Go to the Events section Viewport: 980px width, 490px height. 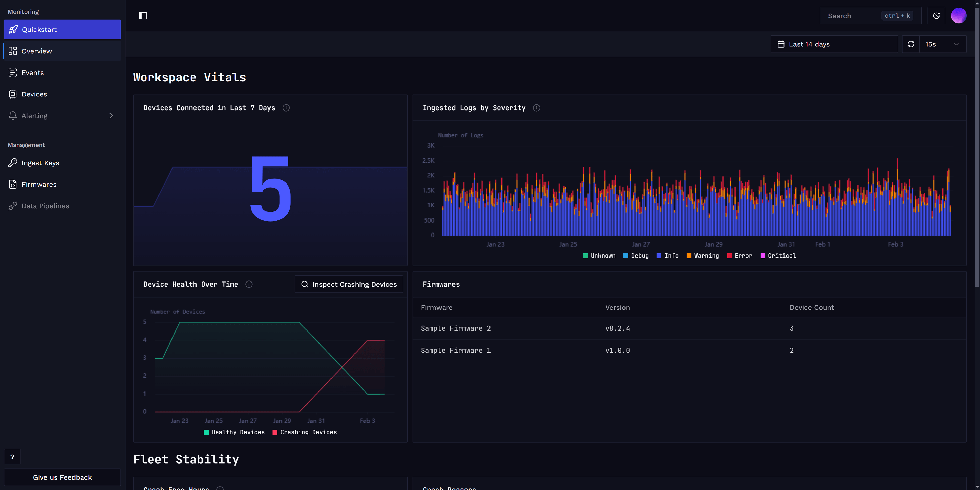click(33, 73)
